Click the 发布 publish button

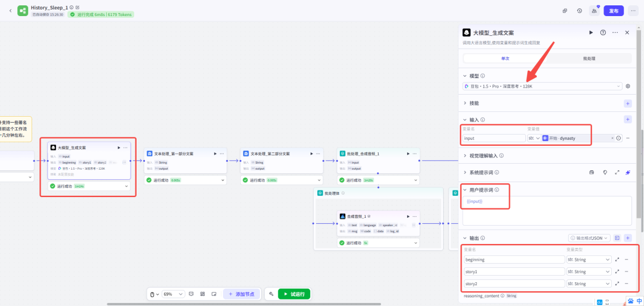pos(614,11)
